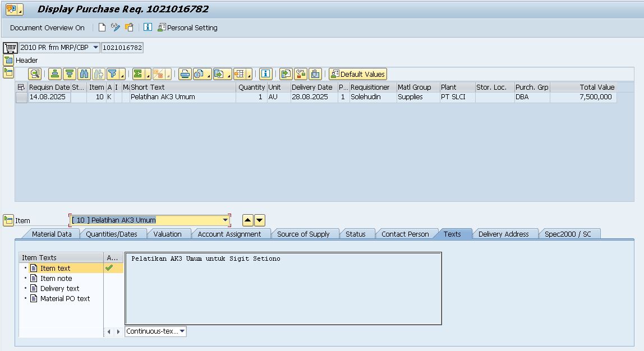
Task: Open the Delivery Address tab
Action: [x=504, y=234]
